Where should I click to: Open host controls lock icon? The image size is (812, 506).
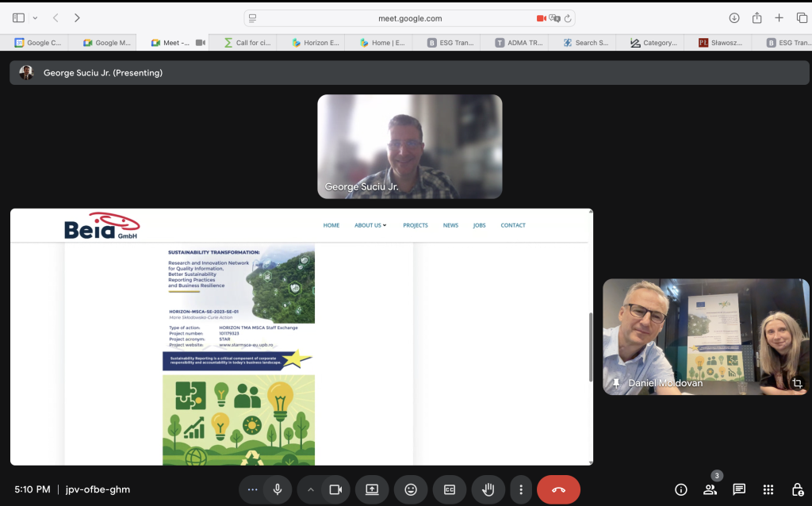pyautogui.click(x=797, y=489)
